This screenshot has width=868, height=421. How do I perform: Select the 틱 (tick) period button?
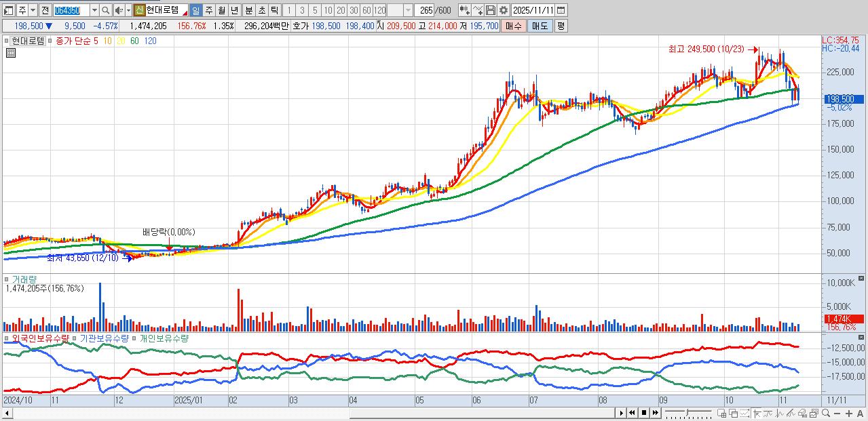[x=274, y=10]
